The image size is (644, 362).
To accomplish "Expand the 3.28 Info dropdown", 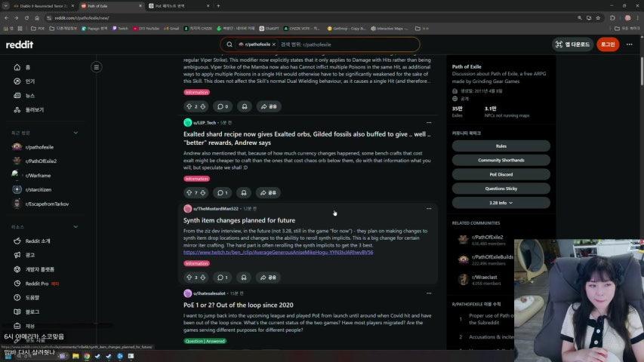I will [501, 203].
